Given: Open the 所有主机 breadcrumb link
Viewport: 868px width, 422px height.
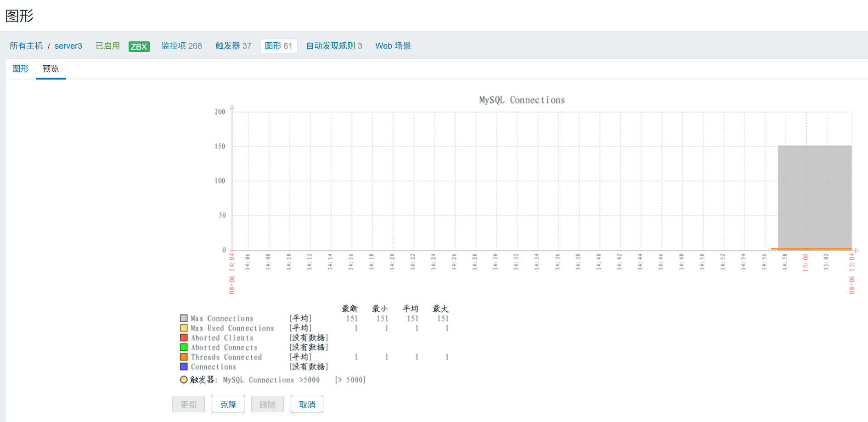Looking at the screenshot, I should [26, 46].
